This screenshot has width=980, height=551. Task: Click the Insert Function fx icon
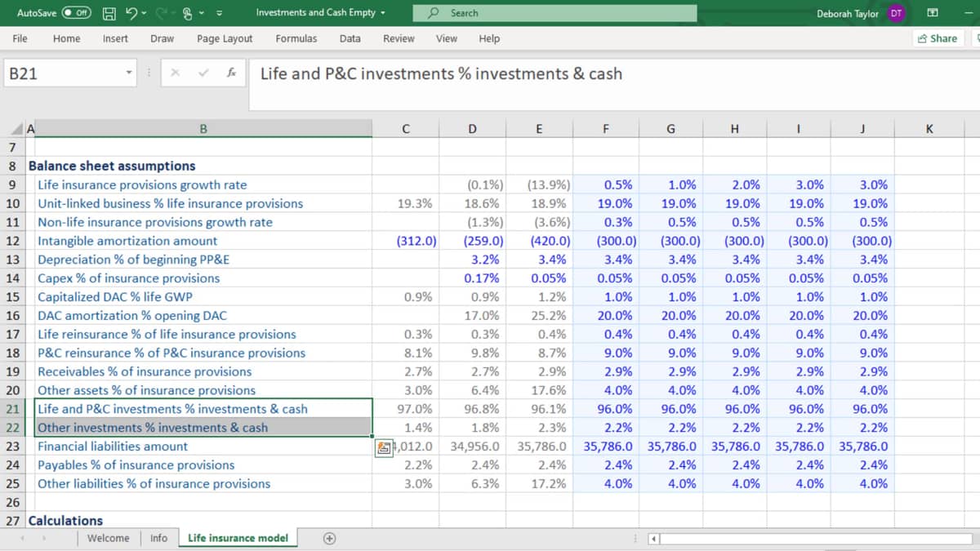coord(232,73)
